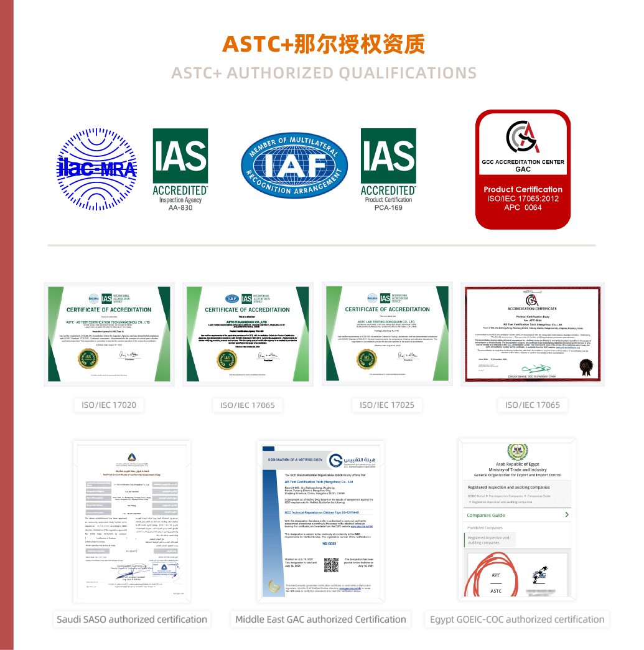644x650 pixels.
Task: Click the ISO/IEC 17020 label
Action: pos(109,405)
